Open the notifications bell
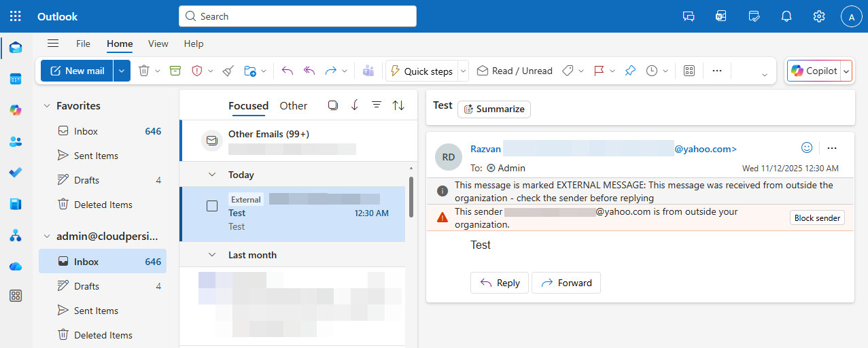The image size is (868, 348). click(x=786, y=16)
